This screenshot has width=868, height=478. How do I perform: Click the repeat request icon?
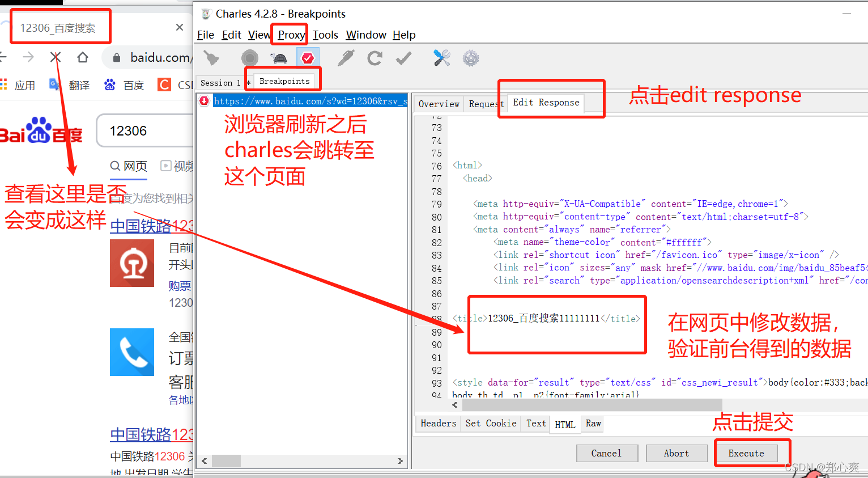375,58
